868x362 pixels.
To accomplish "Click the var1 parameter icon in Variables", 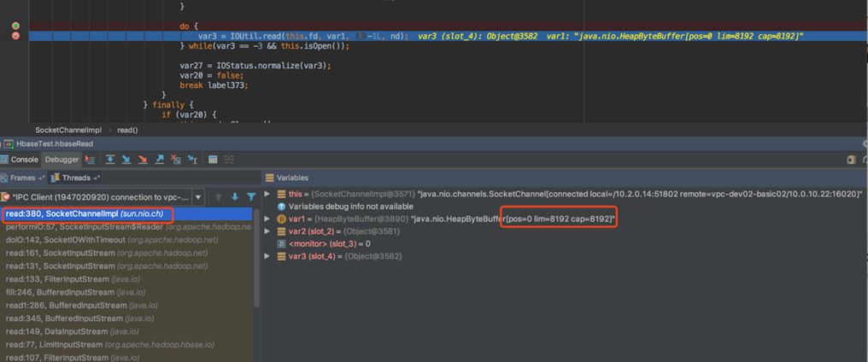I will (282, 219).
